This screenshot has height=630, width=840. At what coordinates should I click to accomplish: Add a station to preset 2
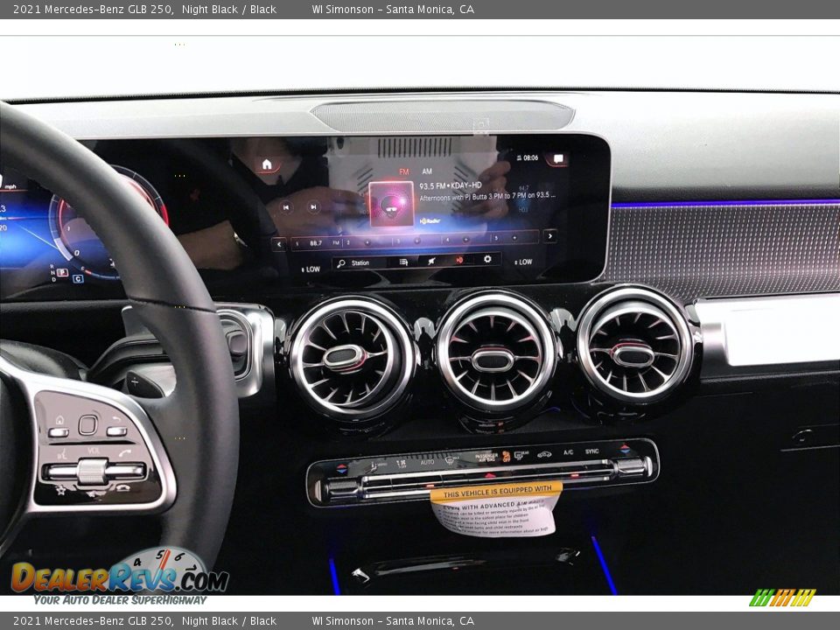tap(367, 242)
